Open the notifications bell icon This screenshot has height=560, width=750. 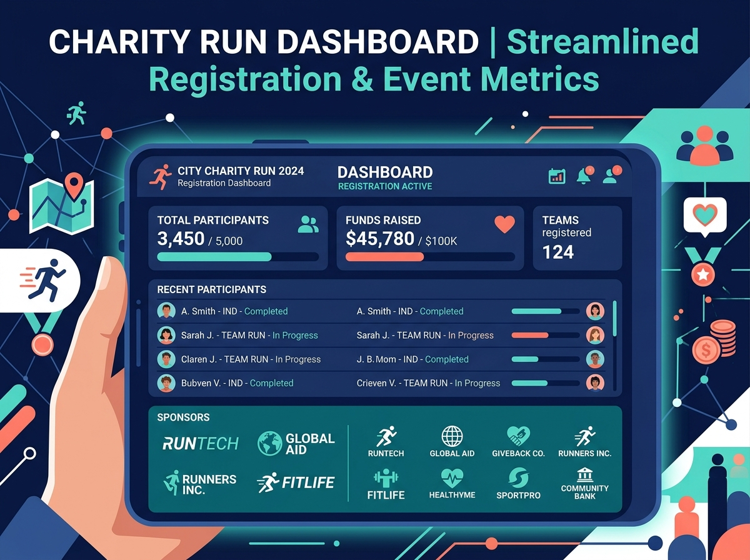point(585,176)
